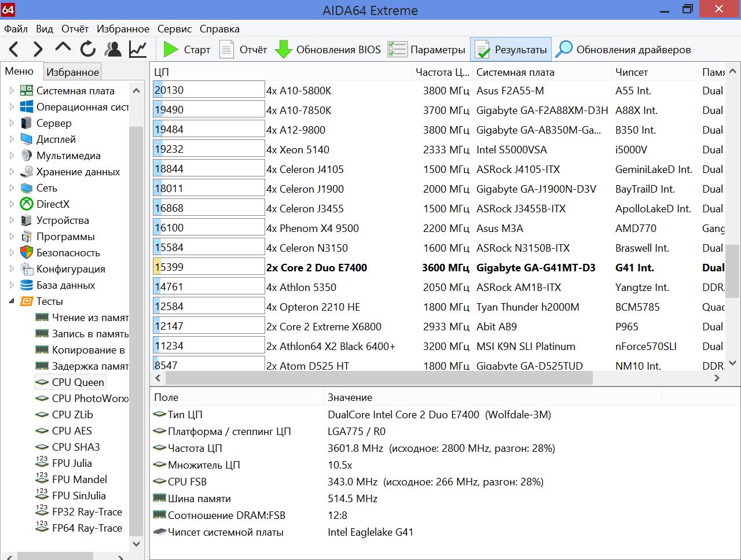Click the Значение column header
741x560 pixels.
click(x=492, y=397)
